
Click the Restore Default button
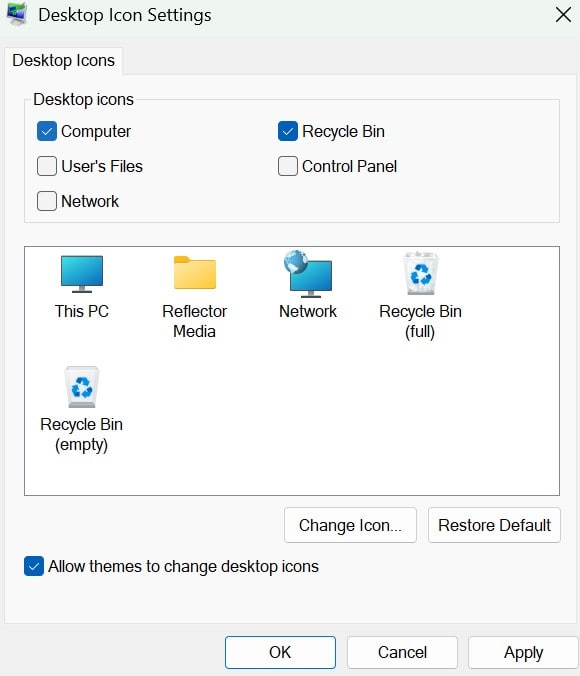pos(494,525)
